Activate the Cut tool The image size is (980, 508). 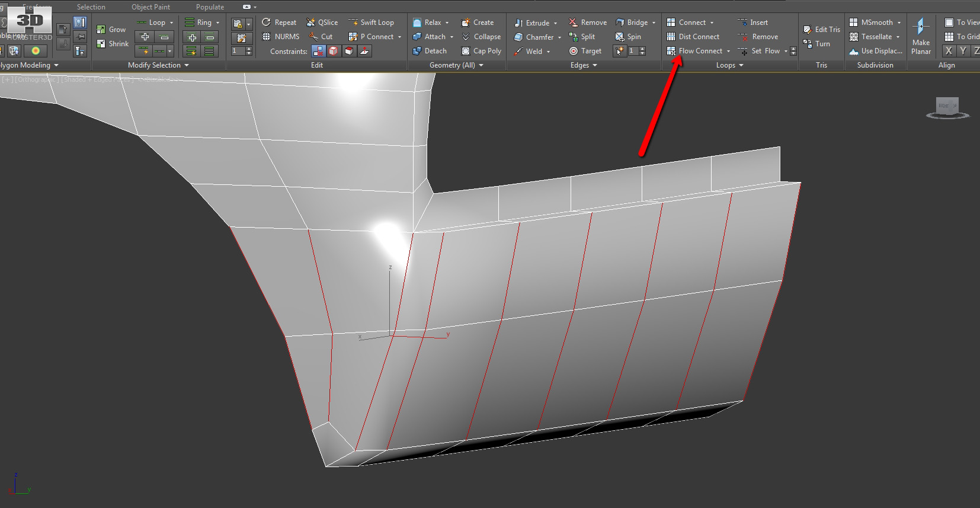click(321, 37)
